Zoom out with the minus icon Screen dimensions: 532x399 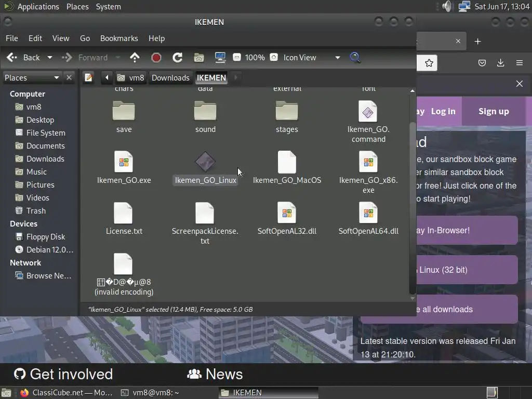[237, 57]
